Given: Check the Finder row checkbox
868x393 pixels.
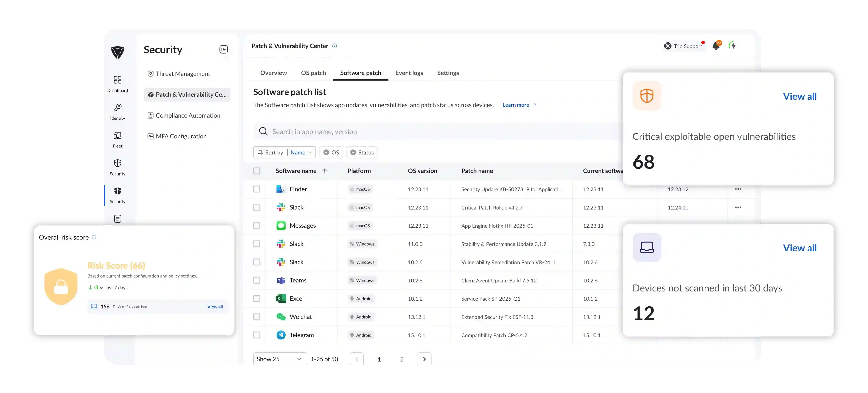Looking at the screenshot, I should [257, 189].
